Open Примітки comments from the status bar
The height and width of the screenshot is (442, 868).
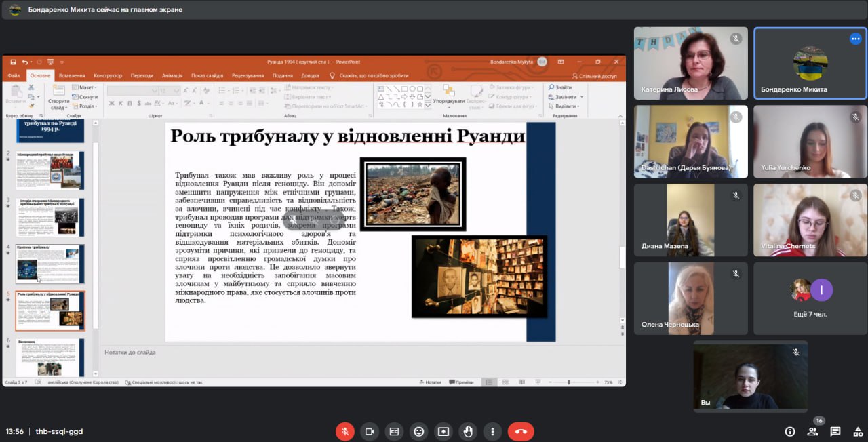coord(461,382)
